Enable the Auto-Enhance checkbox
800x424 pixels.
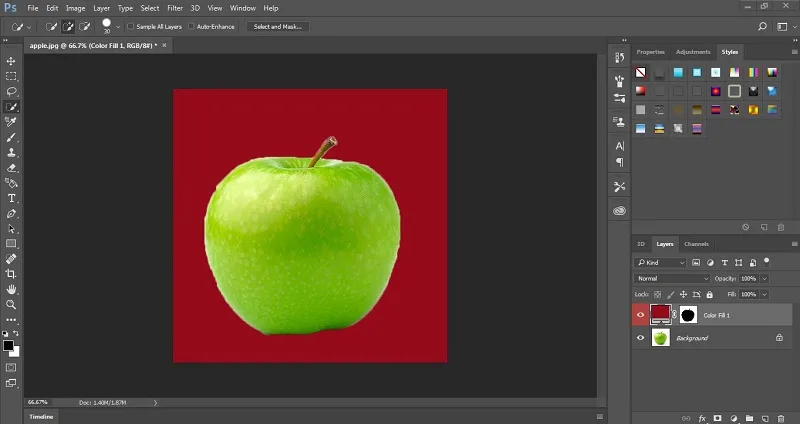point(191,27)
